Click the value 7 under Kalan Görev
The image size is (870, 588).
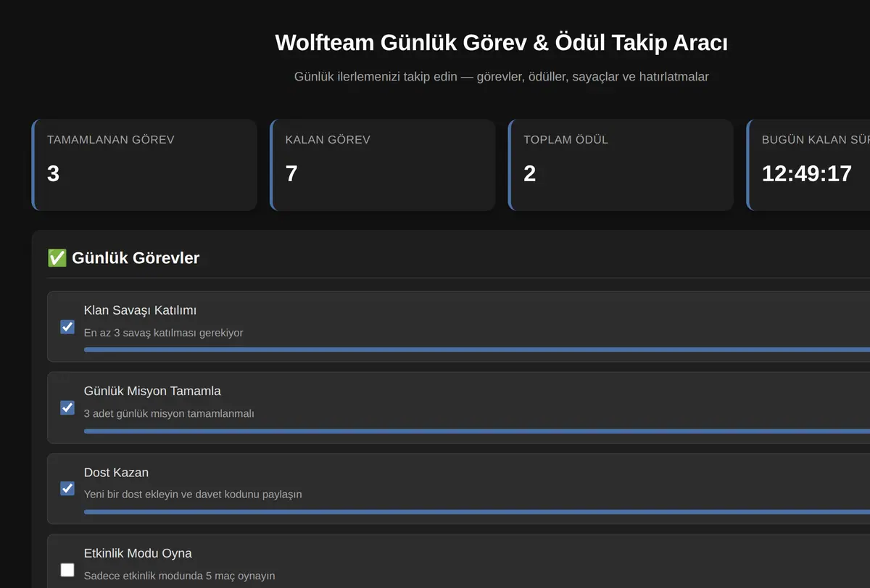[x=291, y=174]
